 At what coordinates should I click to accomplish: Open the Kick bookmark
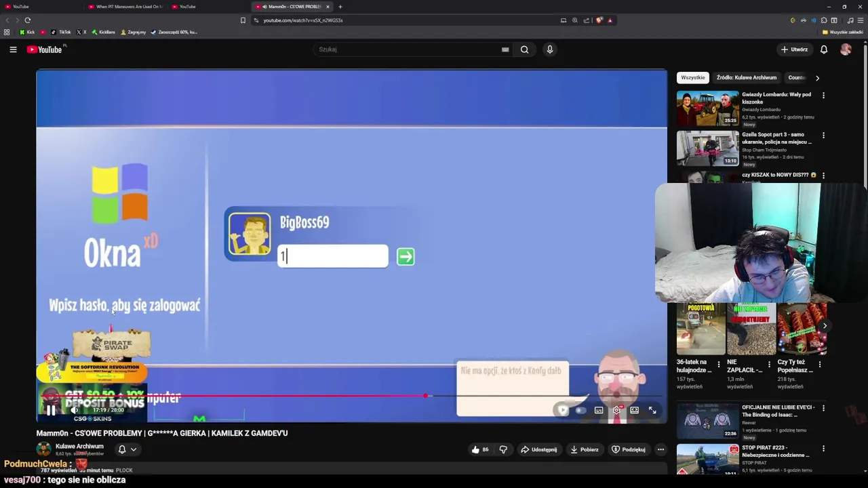pyautogui.click(x=27, y=32)
